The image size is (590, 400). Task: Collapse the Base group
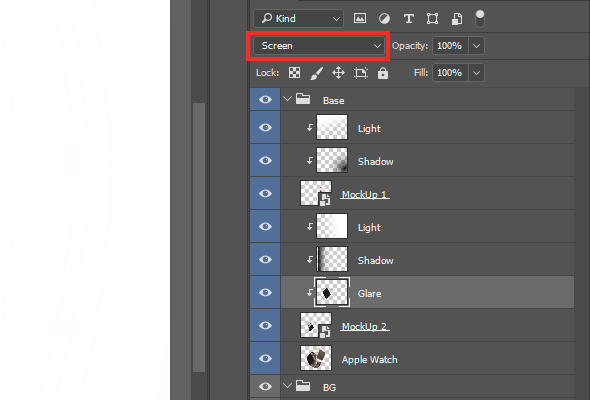pyautogui.click(x=287, y=99)
